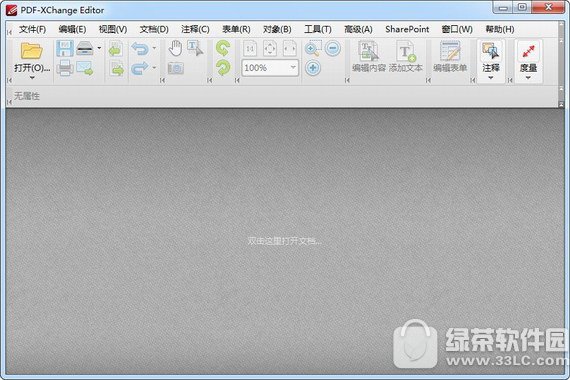Open the 对象(B) menu
This screenshot has height=380, width=570.
point(277,29)
